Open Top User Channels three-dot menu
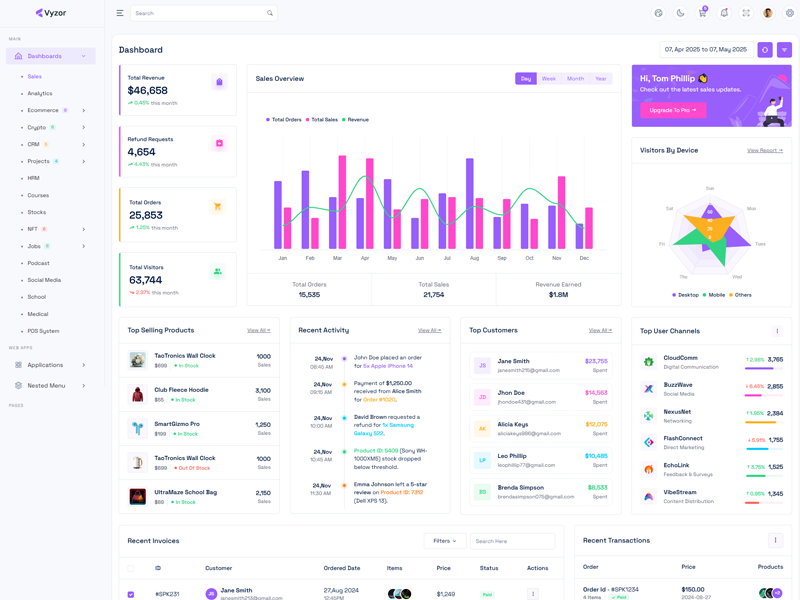The height and width of the screenshot is (600, 800). click(x=777, y=331)
